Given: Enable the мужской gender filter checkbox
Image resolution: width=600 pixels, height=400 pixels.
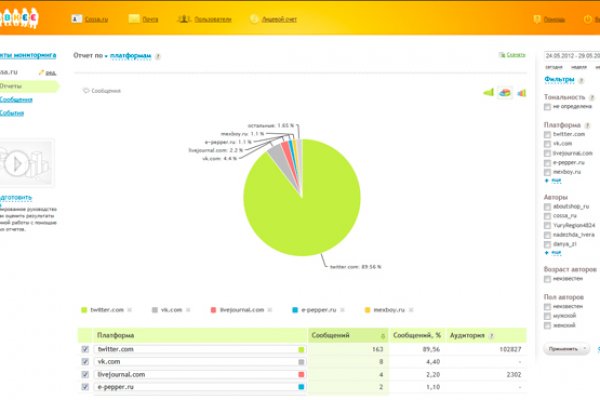Looking at the screenshot, I should point(547,316).
